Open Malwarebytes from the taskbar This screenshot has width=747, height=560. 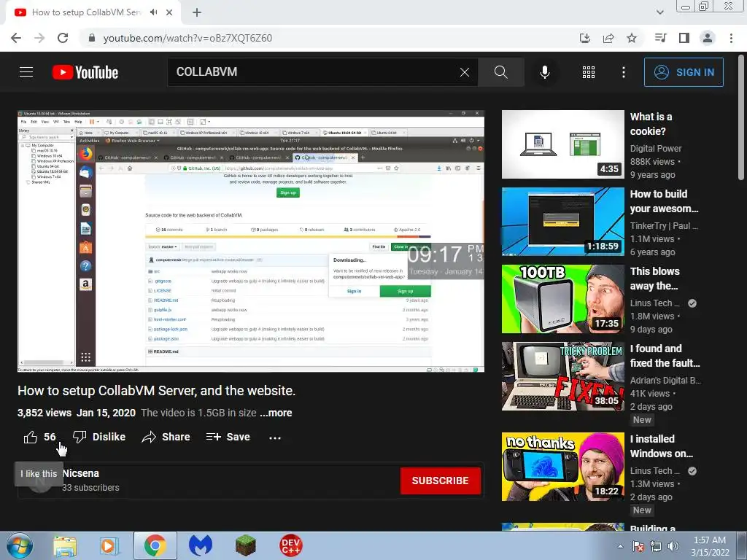coord(200,545)
